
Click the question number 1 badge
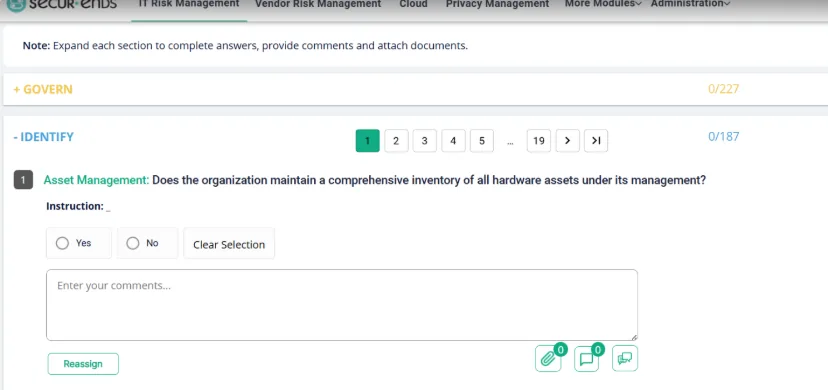pyautogui.click(x=23, y=180)
